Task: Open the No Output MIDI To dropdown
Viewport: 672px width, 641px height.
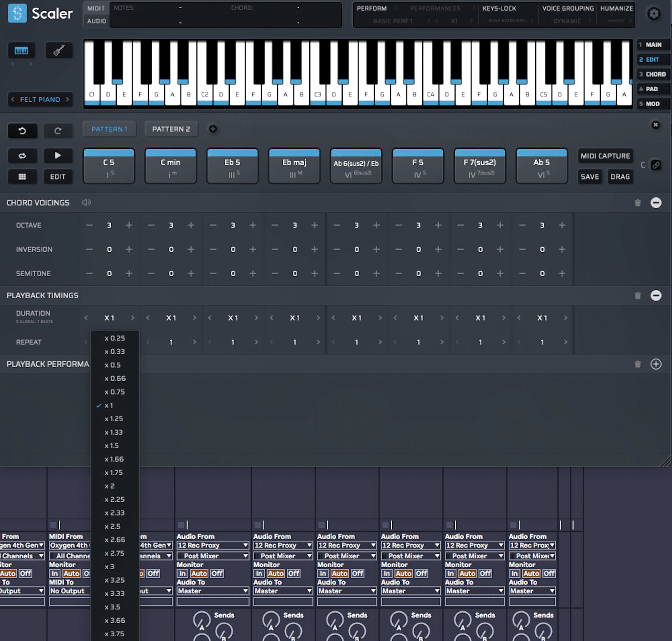Action: coord(70,591)
